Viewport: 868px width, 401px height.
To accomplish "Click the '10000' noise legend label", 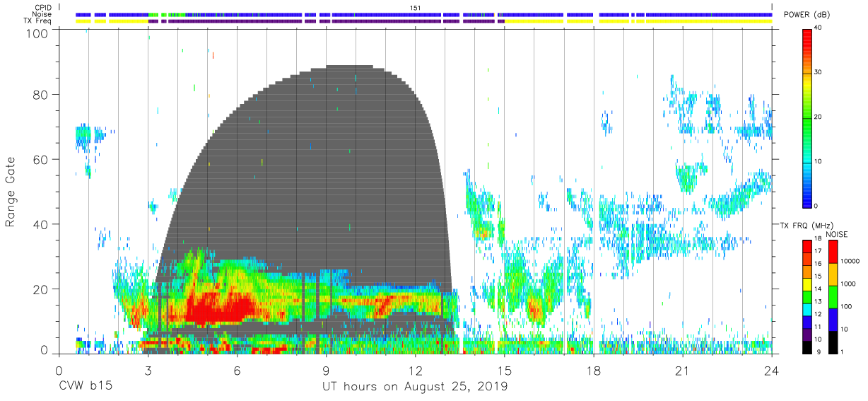I will [851, 261].
